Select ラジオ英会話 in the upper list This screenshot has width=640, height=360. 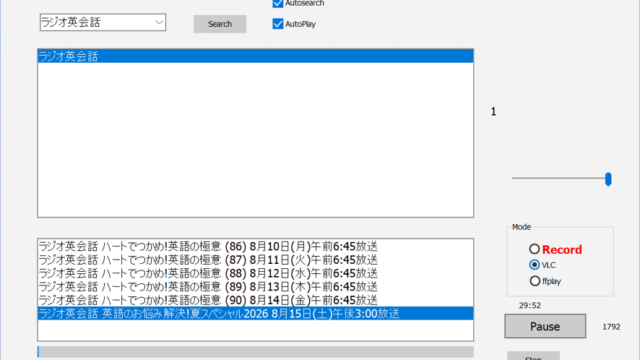coord(256,56)
